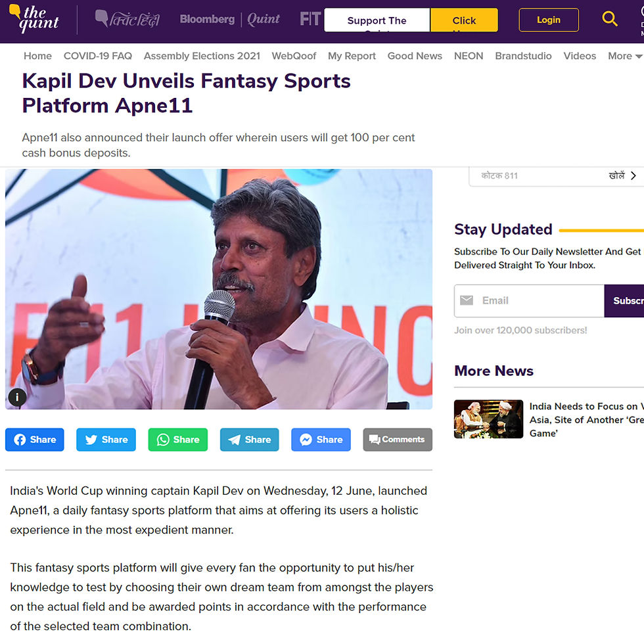Open the search magnifier icon
Viewport: 644px width, 644px height.
(610, 19)
